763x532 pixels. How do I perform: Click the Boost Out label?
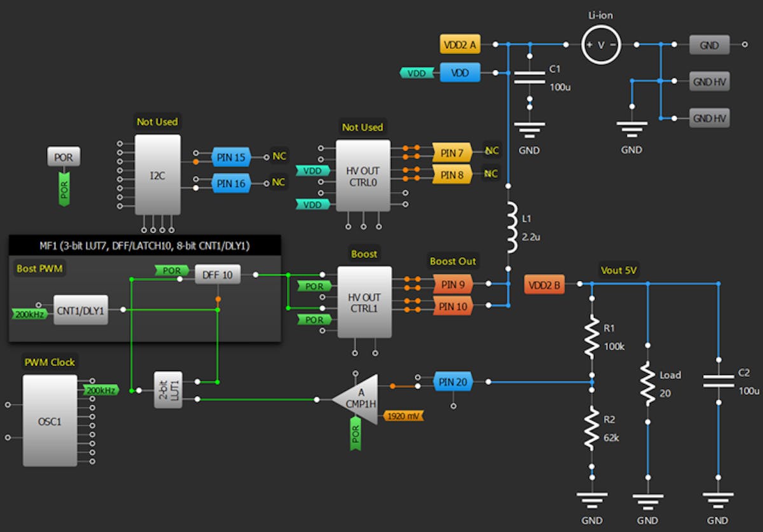453,261
